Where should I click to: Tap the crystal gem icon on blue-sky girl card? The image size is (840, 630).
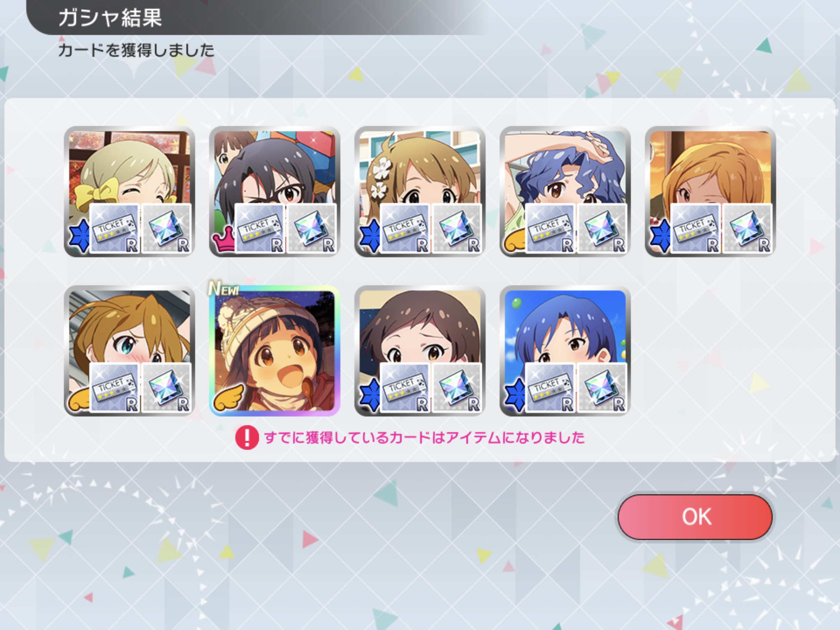pyautogui.click(x=602, y=388)
